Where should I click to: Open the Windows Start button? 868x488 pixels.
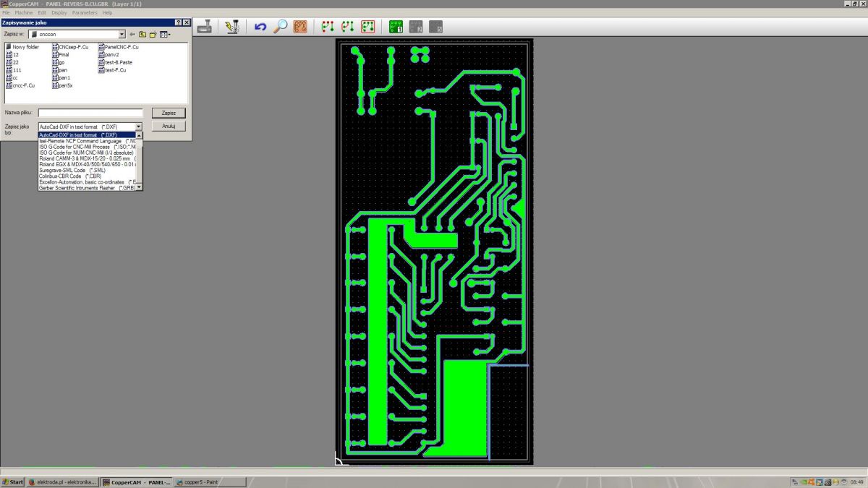12,482
